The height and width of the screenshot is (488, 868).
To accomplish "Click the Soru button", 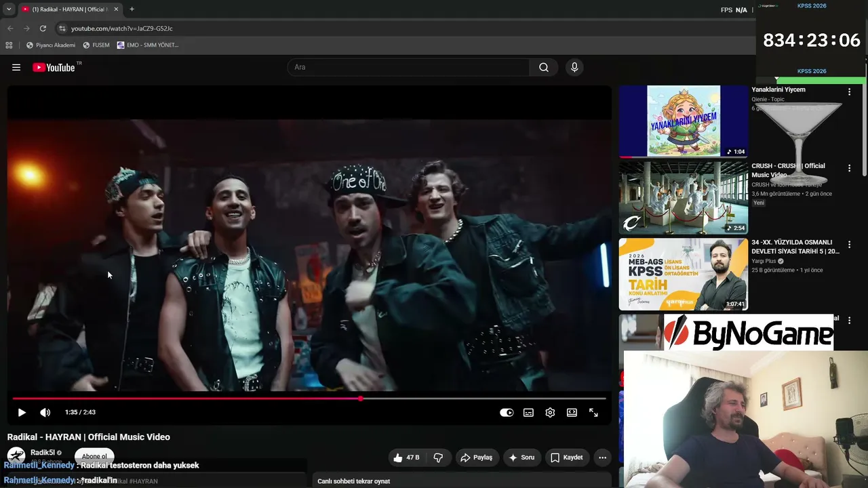I will [522, 457].
